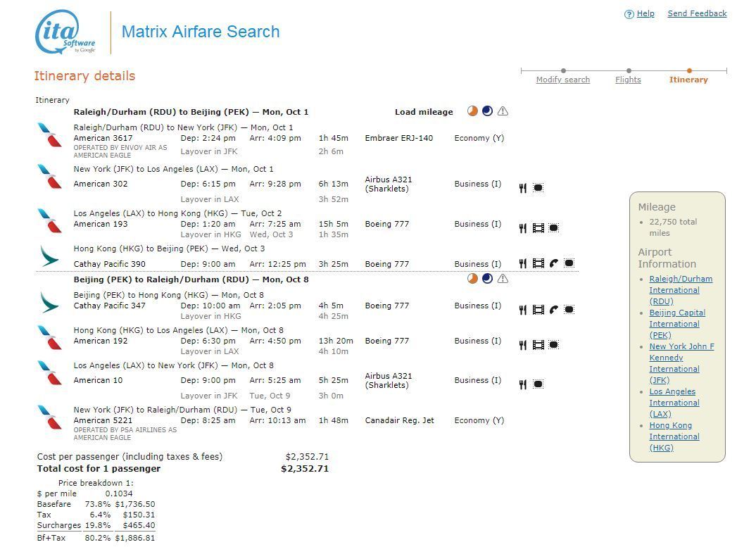The image size is (756, 547).
Task: Click the Cathay Pacific logo beside flight 390
Action: click(x=50, y=256)
